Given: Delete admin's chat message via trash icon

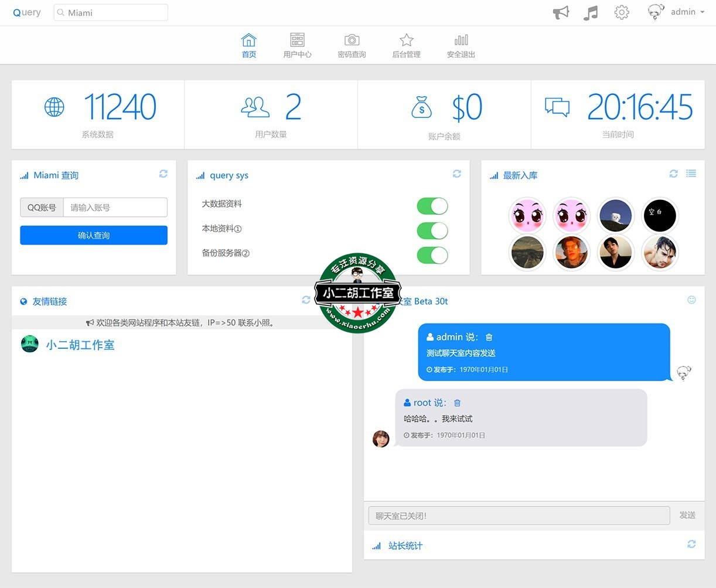Looking at the screenshot, I should pos(489,338).
